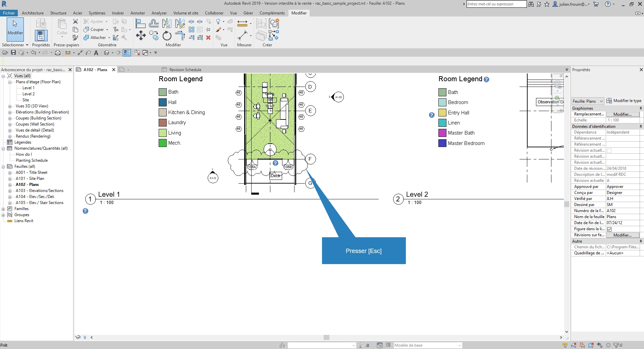Click 'Modifier...' button for Révisions sur feuille
Viewport: 644px width, 349px height.
[623, 235]
